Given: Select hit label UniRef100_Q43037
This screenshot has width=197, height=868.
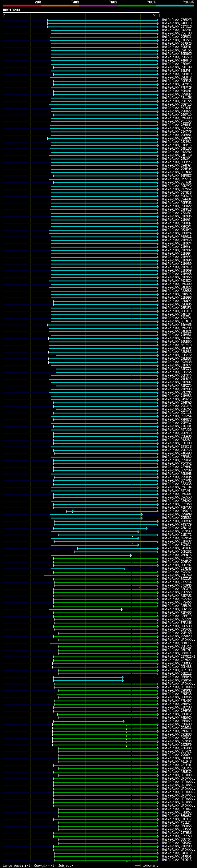Looking at the screenshot, I should click(x=177, y=548).
